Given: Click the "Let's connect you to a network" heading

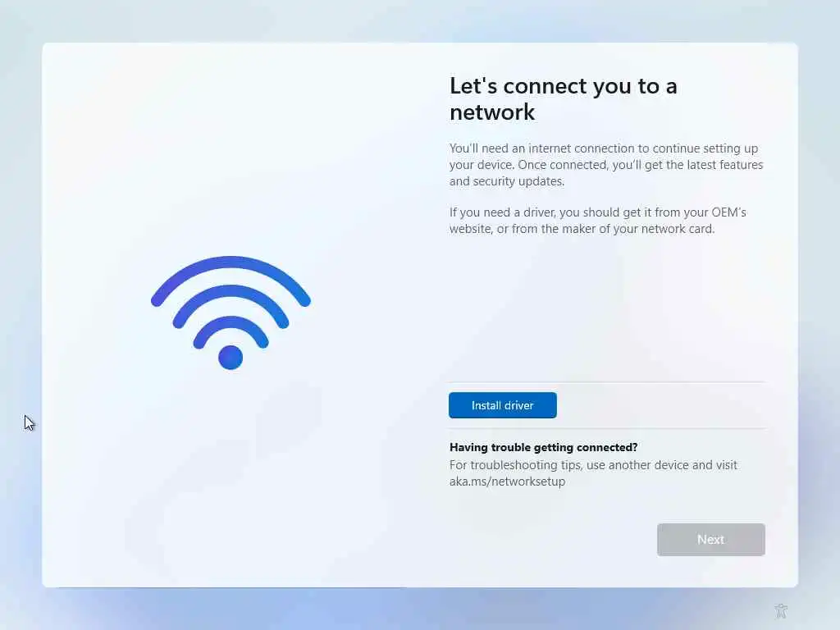Looking at the screenshot, I should [563, 99].
